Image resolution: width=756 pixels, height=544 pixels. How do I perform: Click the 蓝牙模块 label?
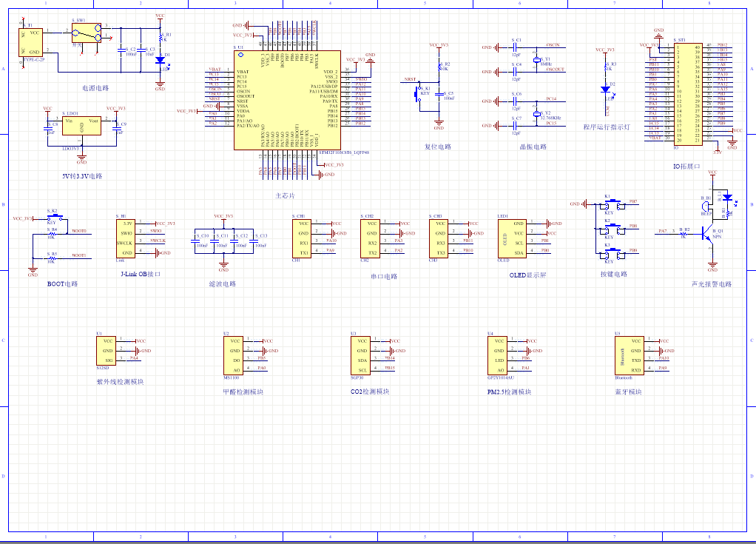(628, 392)
